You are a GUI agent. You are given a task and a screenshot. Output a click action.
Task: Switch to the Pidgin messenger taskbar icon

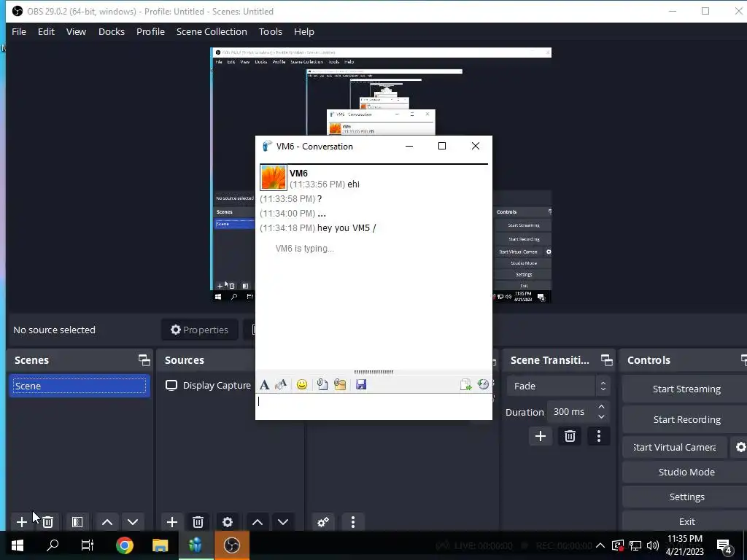(196, 545)
